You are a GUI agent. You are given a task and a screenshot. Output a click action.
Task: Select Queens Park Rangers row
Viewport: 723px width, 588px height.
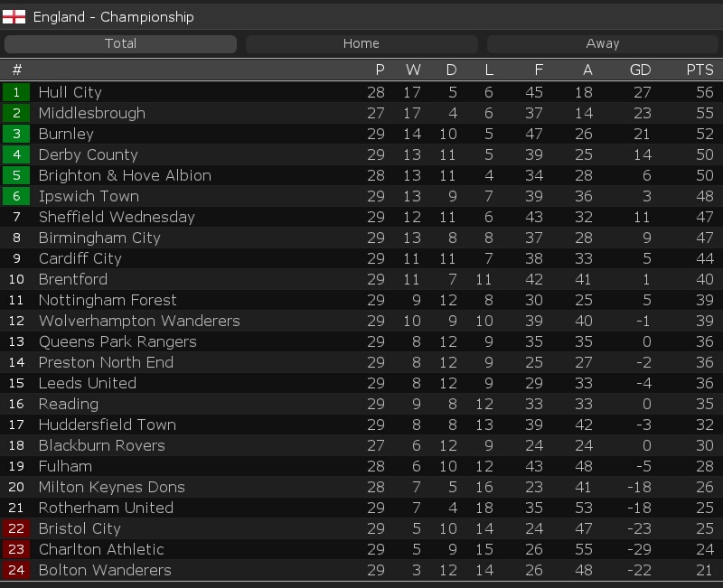point(361,341)
